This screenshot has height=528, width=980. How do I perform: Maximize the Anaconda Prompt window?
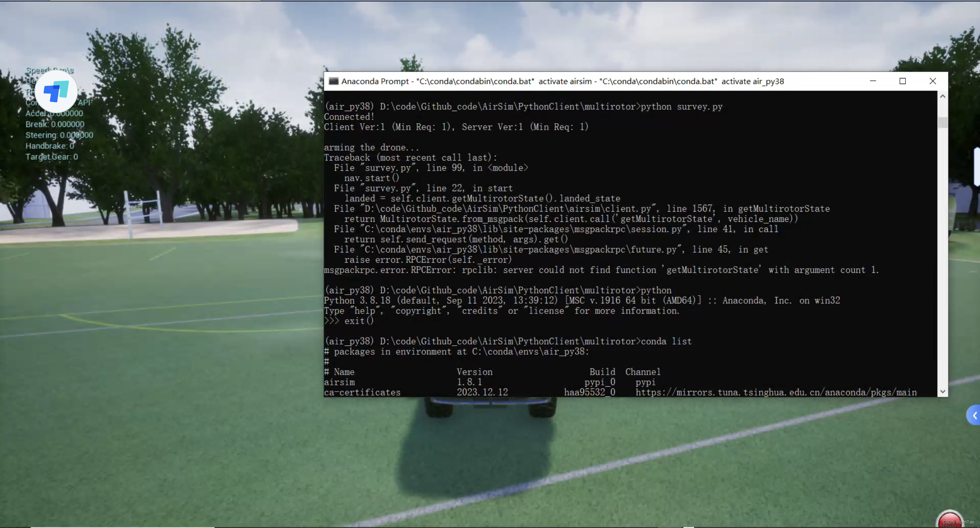(x=902, y=81)
